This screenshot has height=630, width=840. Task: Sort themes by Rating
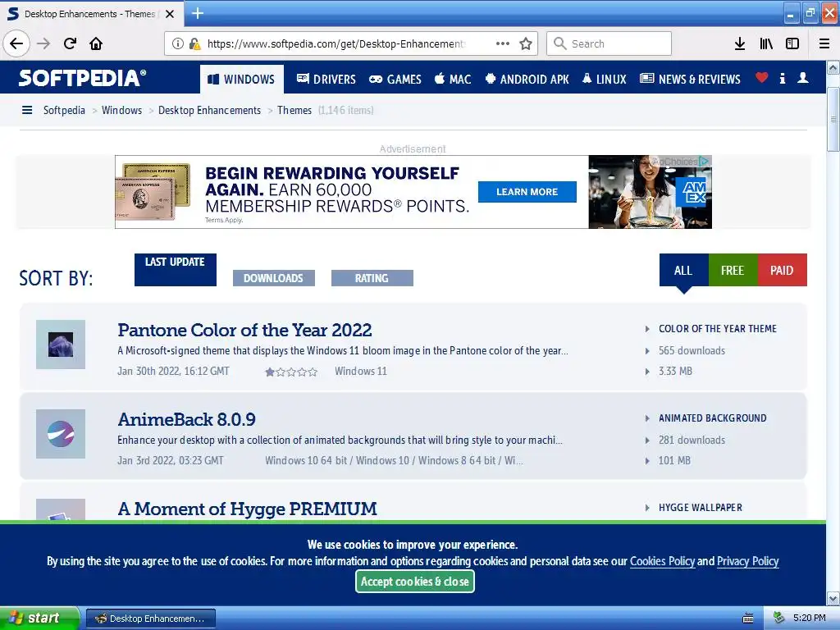[x=372, y=278]
